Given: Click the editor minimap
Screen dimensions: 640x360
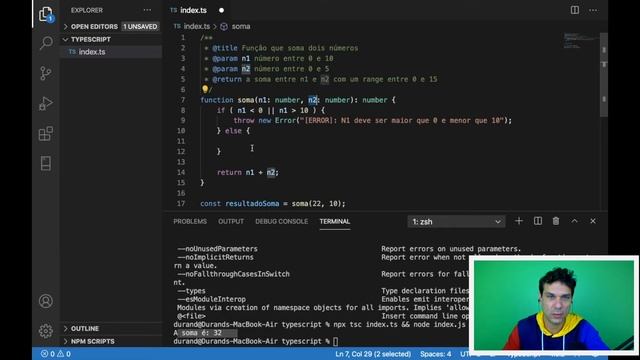Looking at the screenshot, I should point(580,41).
